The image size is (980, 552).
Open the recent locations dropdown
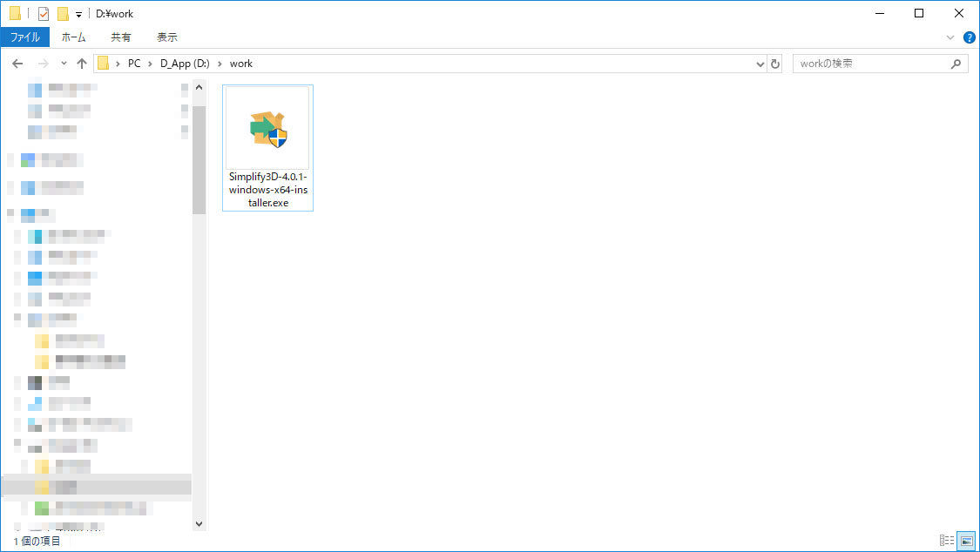click(64, 64)
